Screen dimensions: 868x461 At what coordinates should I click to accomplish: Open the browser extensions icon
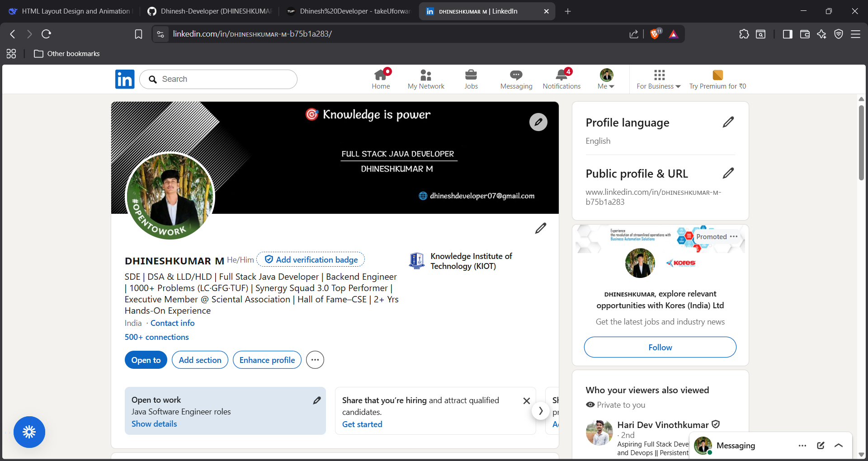coord(744,33)
